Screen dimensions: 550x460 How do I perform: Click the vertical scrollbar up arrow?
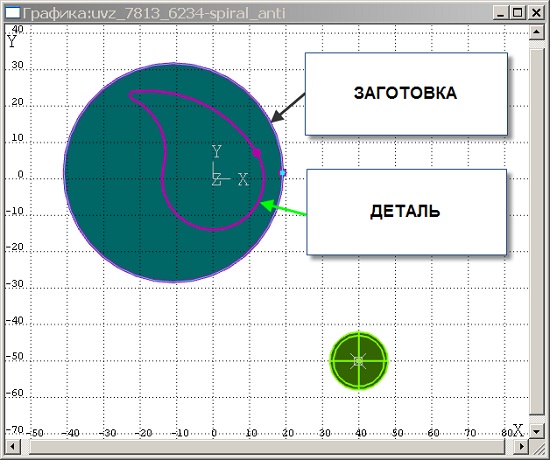[x=536, y=32]
